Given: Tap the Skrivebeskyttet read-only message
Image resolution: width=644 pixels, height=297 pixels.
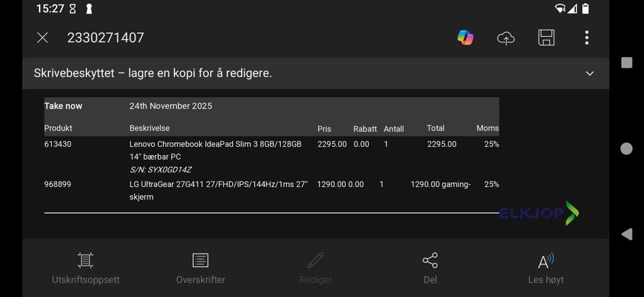Looking at the screenshot, I should point(153,74).
